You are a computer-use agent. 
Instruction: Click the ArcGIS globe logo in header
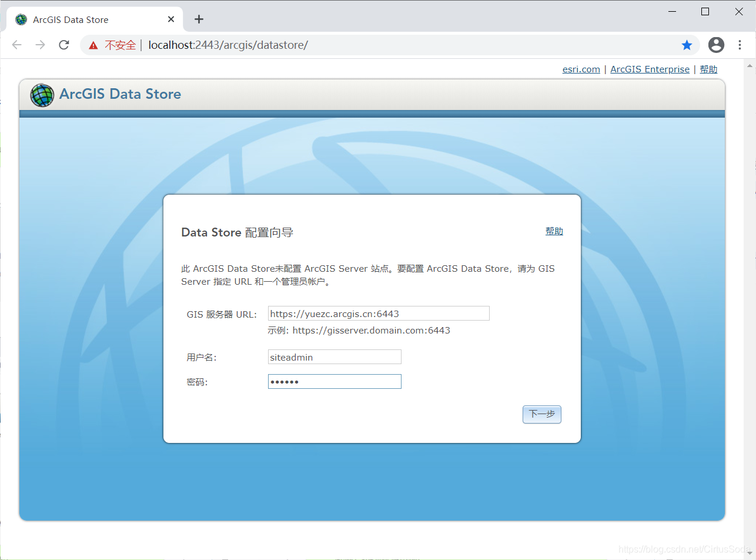[x=42, y=95]
